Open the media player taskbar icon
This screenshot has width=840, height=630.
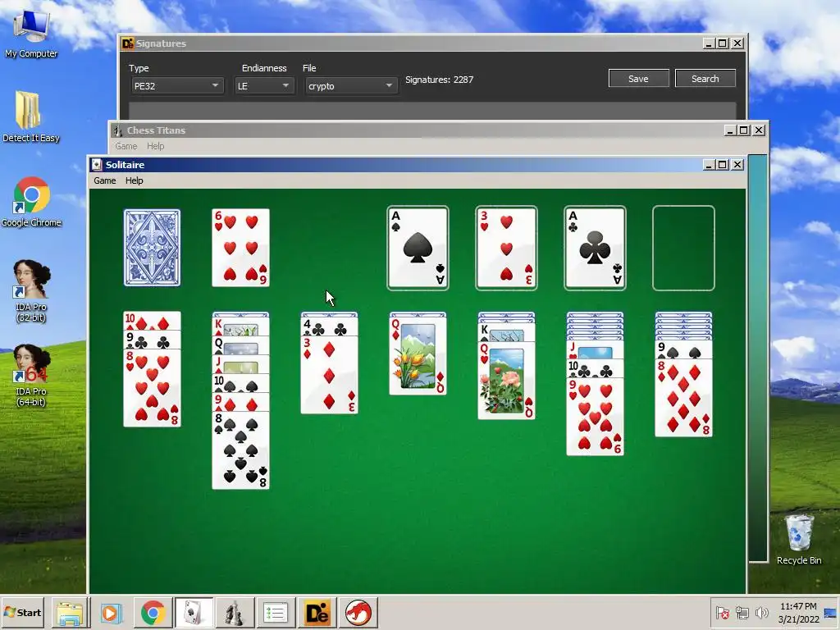coord(111,613)
